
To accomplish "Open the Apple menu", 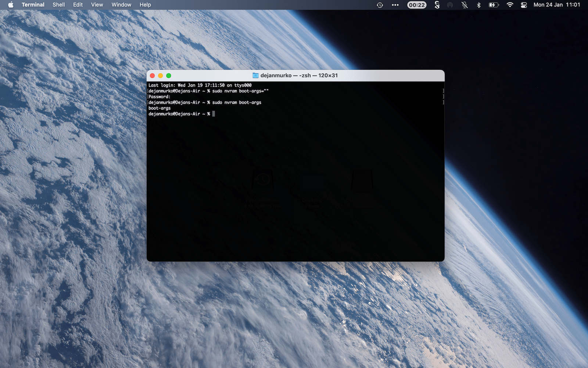I will click(11, 5).
